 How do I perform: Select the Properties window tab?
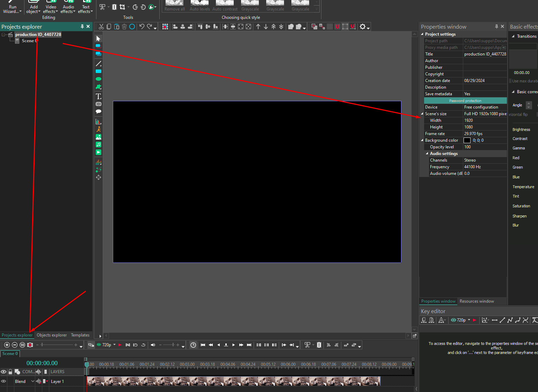(x=438, y=301)
